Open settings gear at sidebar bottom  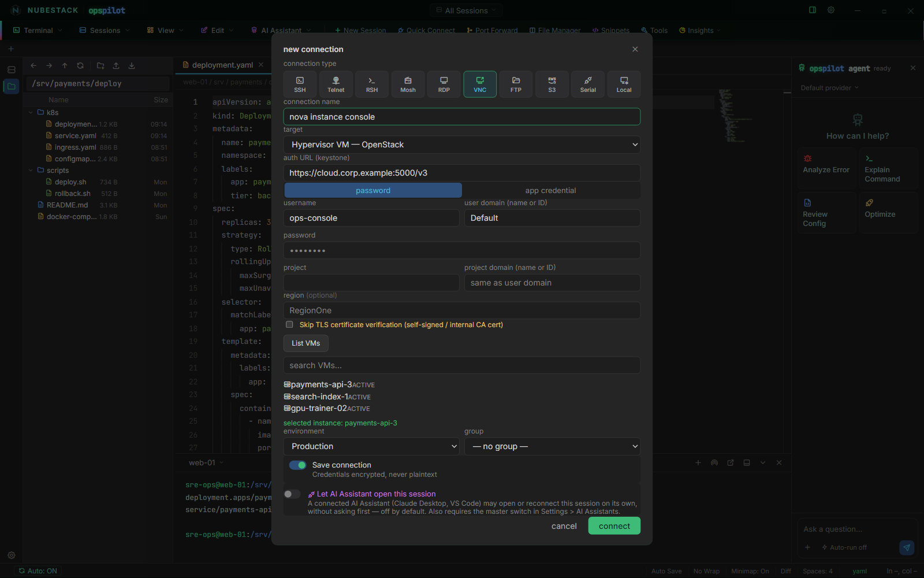[11, 555]
